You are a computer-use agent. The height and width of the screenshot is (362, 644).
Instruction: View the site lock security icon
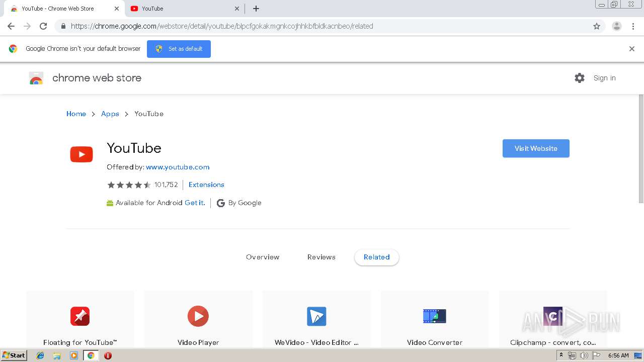[x=63, y=26]
